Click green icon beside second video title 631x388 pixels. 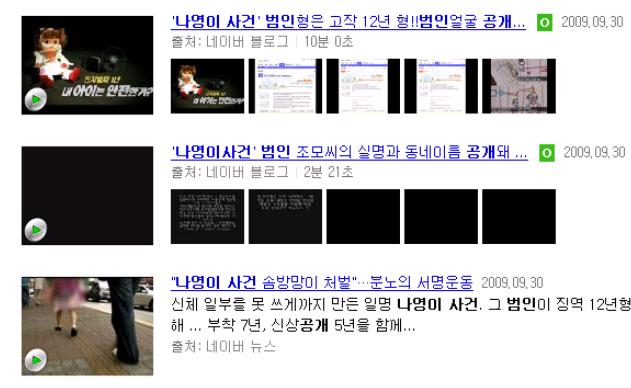tap(547, 153)
